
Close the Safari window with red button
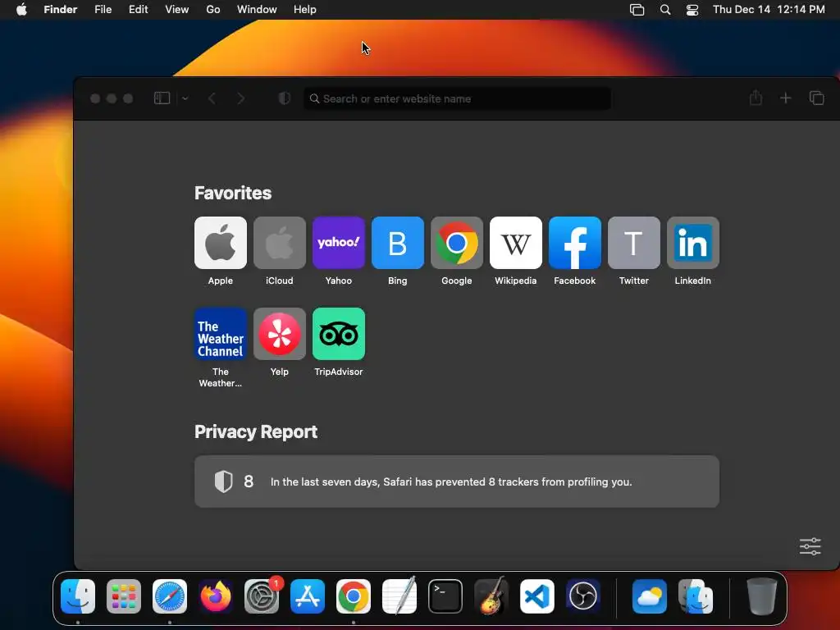point(95,98)
